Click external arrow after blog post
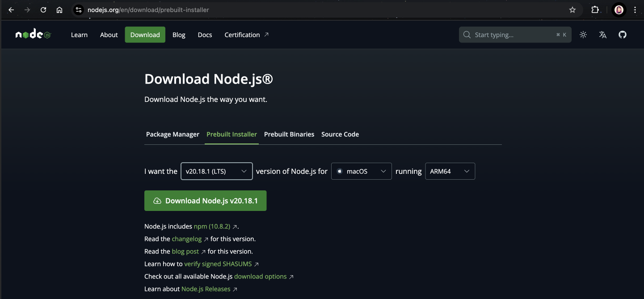644x299 pixels. click(203, 252)
